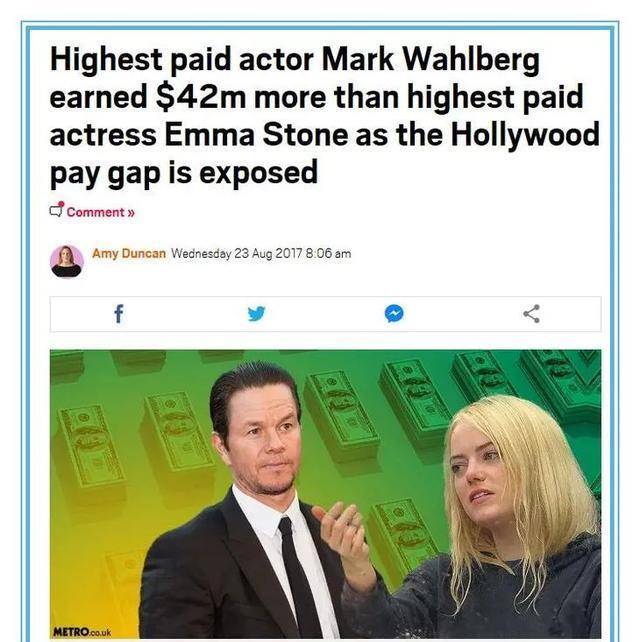This screenshot has width=640, height=642.
Task: Click the author's round avatar photo
Action: pos(67,261)
